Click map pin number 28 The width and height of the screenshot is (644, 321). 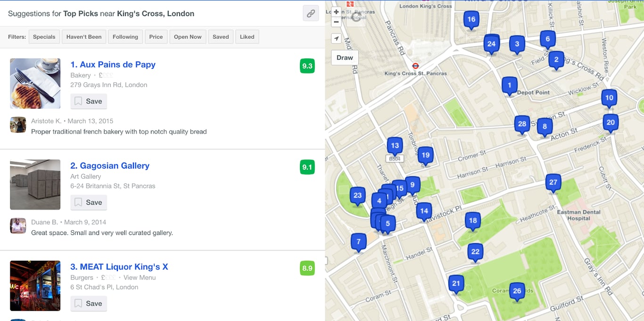[522, 125]
